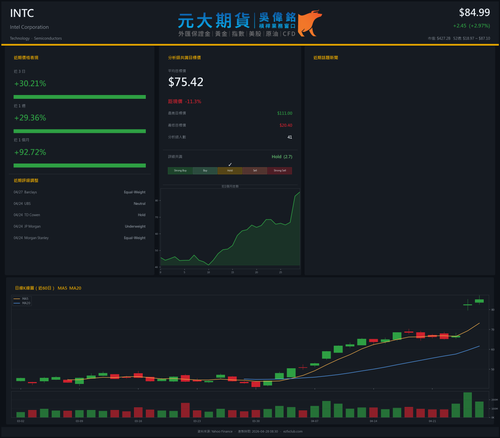Screen dimensions: 500x438
Task: Click the Intel Corporation company name
Action: (x=29, y=27)
